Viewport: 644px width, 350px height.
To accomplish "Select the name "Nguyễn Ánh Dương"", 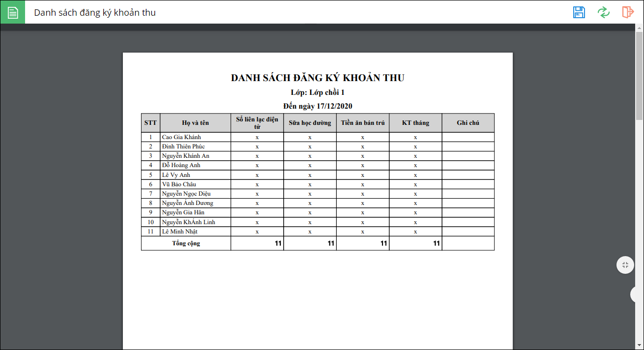I will coord(187,203).
